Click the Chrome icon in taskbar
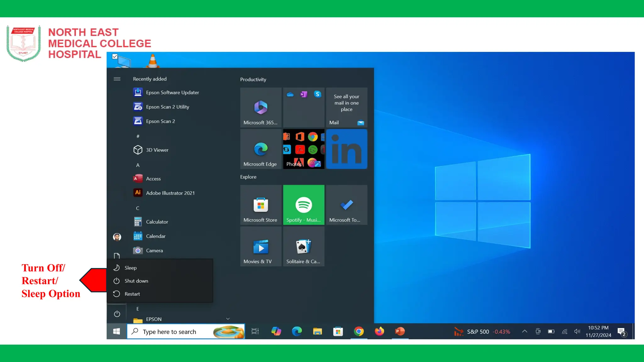The height and width of the screenshot is (362, 644). click(x=359, y=332)
